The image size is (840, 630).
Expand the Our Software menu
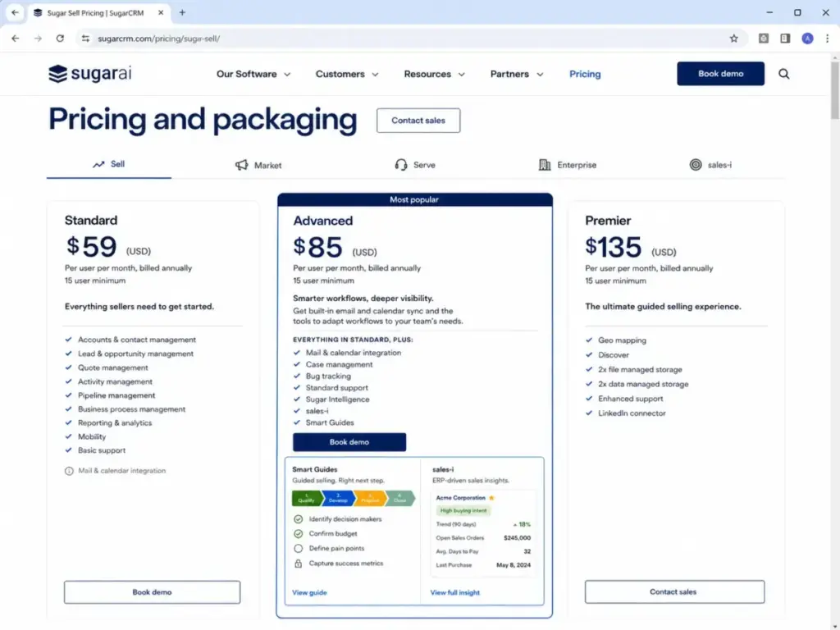[253, 74]
